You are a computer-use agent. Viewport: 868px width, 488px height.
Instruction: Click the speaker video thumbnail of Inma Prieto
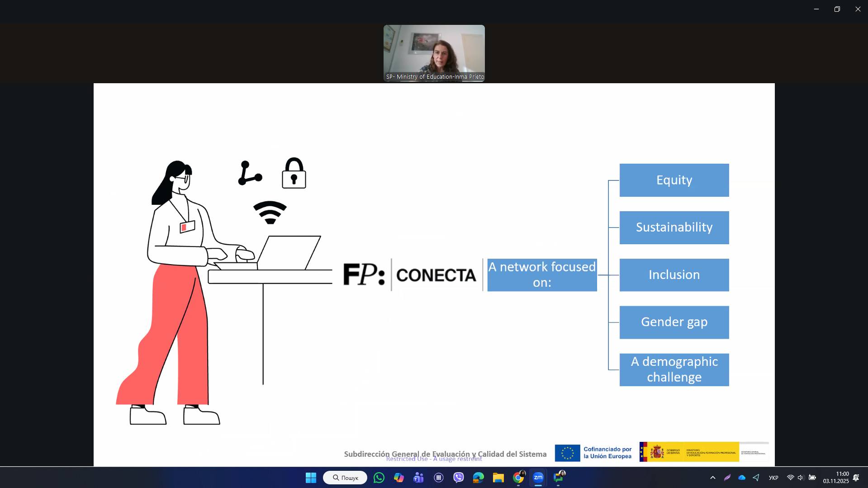point(434,53)
